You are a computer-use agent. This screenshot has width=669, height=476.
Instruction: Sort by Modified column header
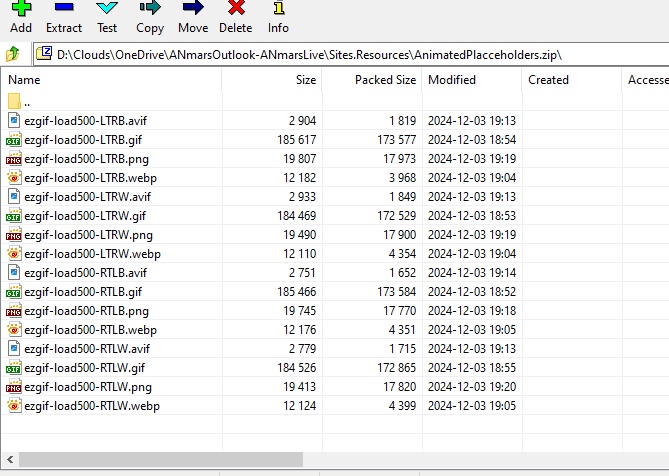452,80
